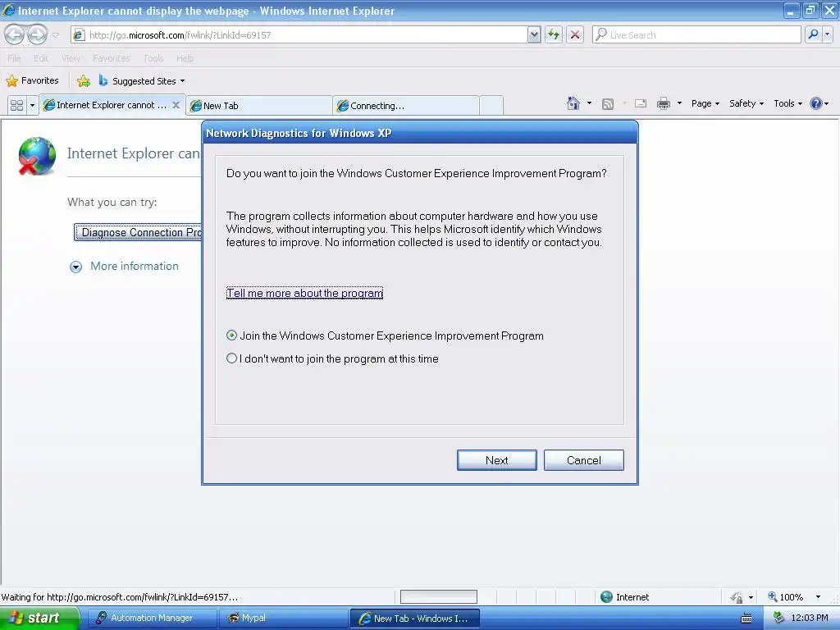Open the View menu
The image size is (840, 630).
tap(71, 58)
